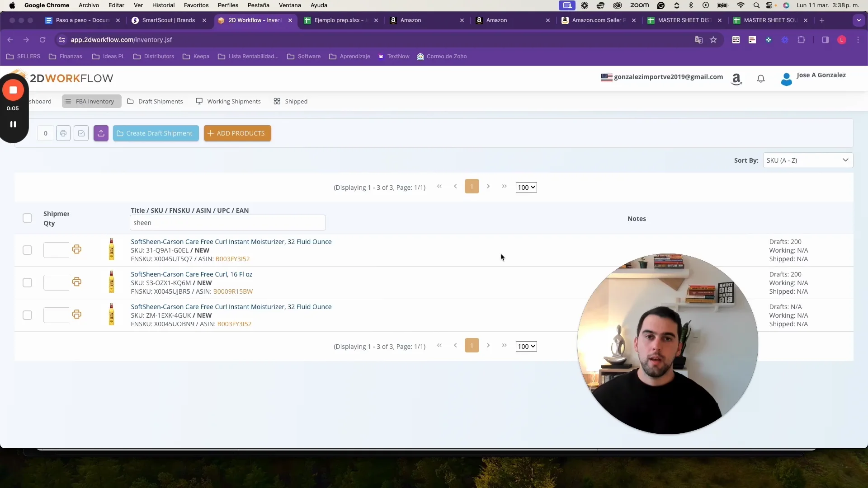
Task: Open the SoftSheen-Carson Care Free Curl, 16 Fl oz link
Action: (x=192, y=274)
